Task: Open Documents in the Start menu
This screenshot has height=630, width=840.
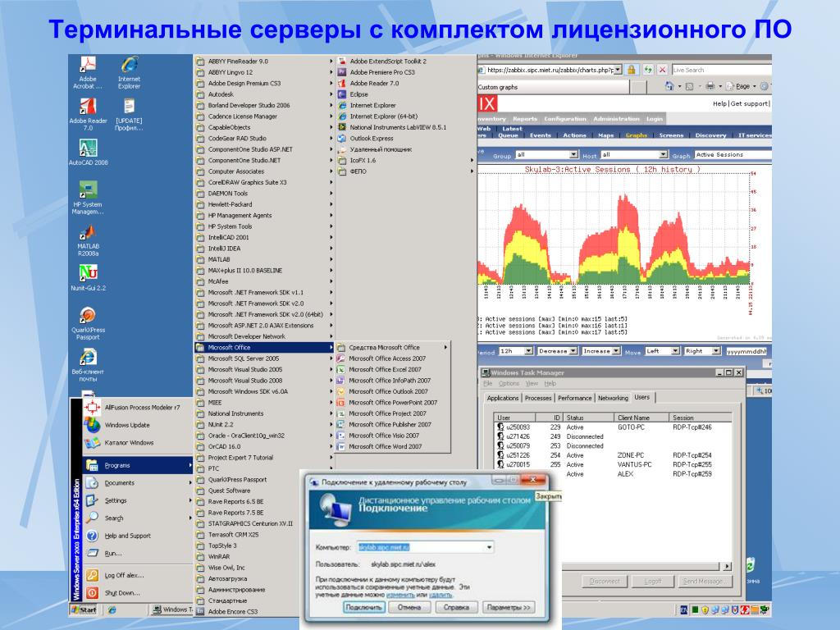Action: pyautogui.click(x=138, y=482)
